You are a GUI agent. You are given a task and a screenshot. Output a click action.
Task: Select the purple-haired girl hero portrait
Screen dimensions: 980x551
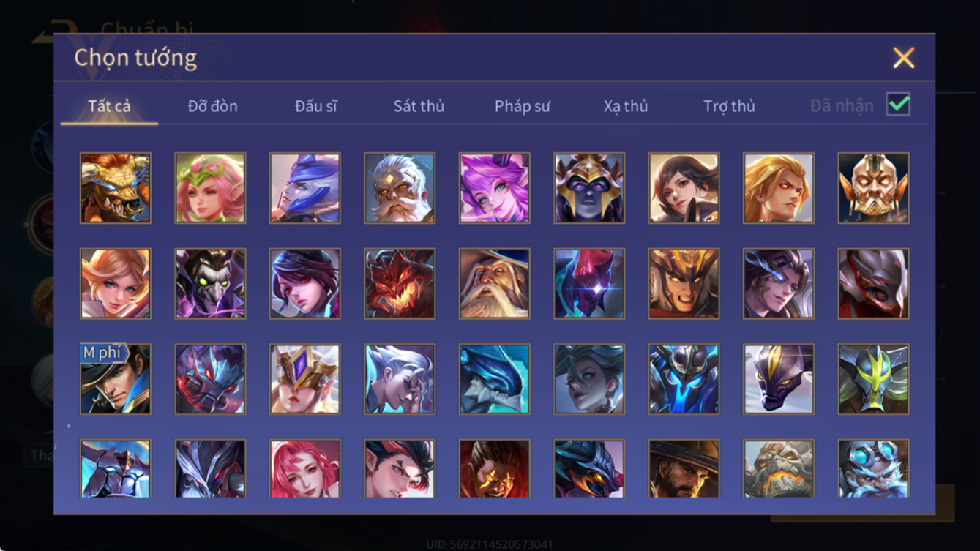coord(494,188)
